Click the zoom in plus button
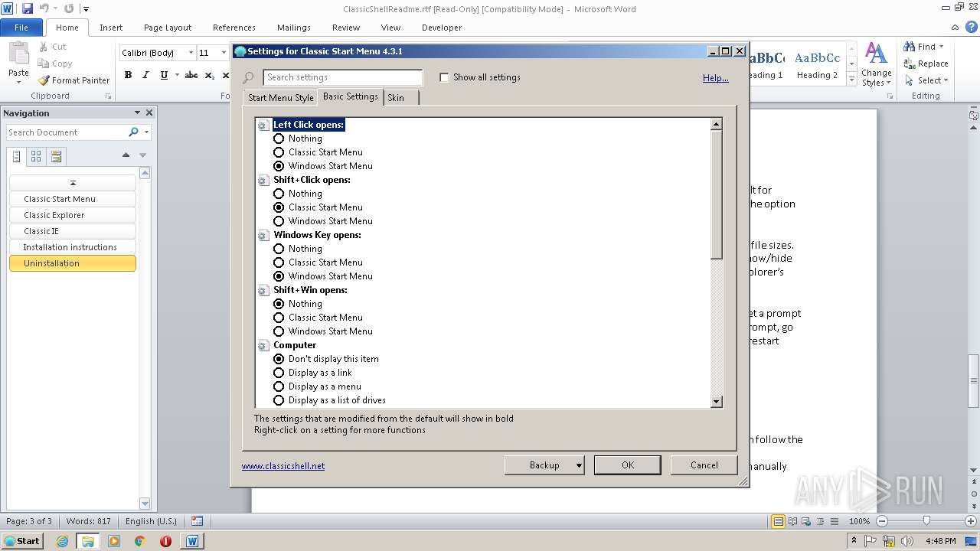980x551 pixels. click(x=972, y=521)
